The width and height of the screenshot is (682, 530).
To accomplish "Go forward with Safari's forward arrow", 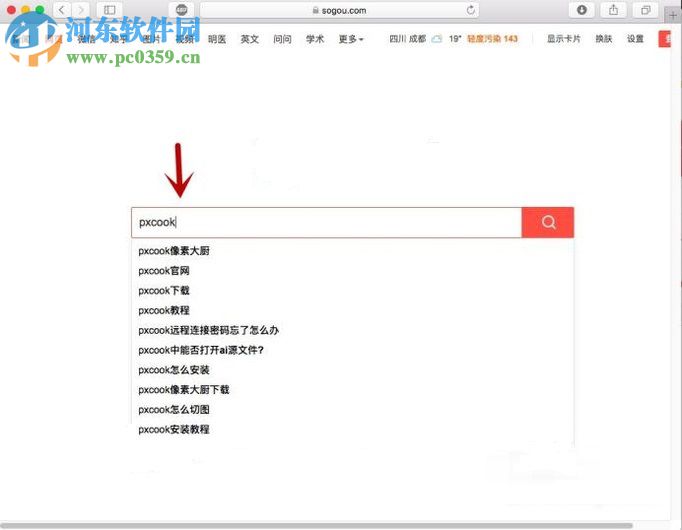I will (80, 10).
